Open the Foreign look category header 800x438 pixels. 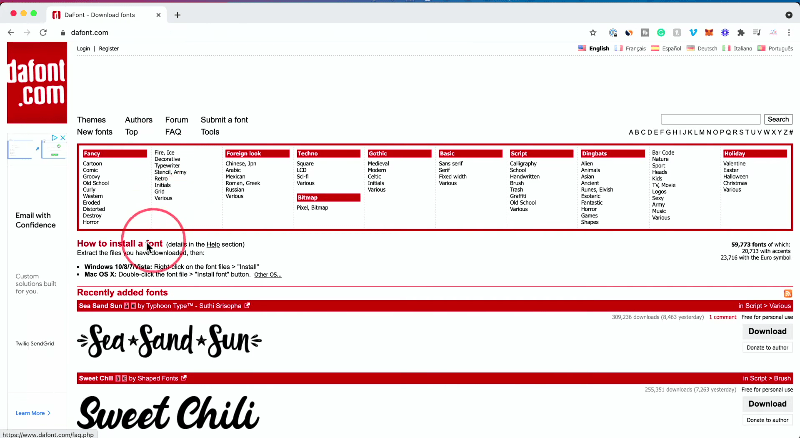[257, 154]
